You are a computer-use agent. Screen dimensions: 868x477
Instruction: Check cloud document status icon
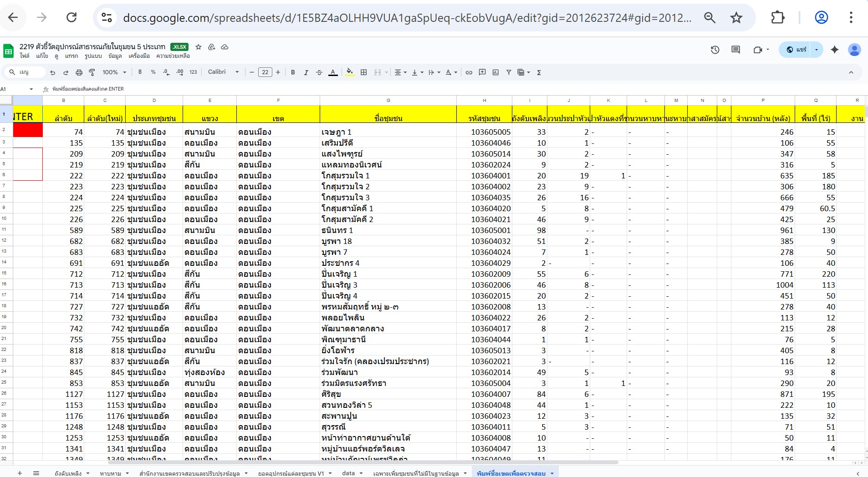pyautogui.click(x=225, y=47)
